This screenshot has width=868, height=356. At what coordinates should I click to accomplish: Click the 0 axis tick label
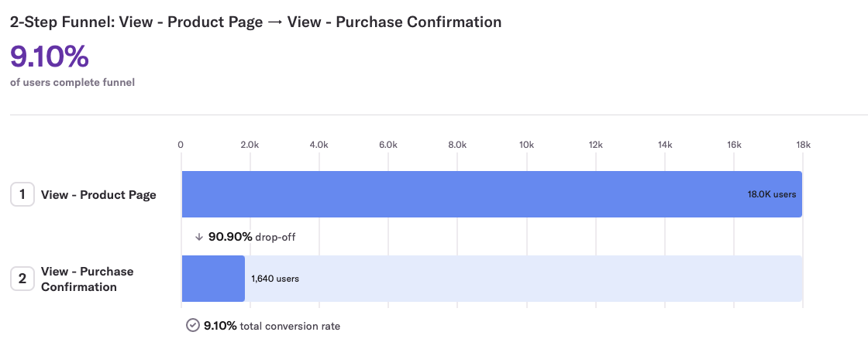[181, 145]
